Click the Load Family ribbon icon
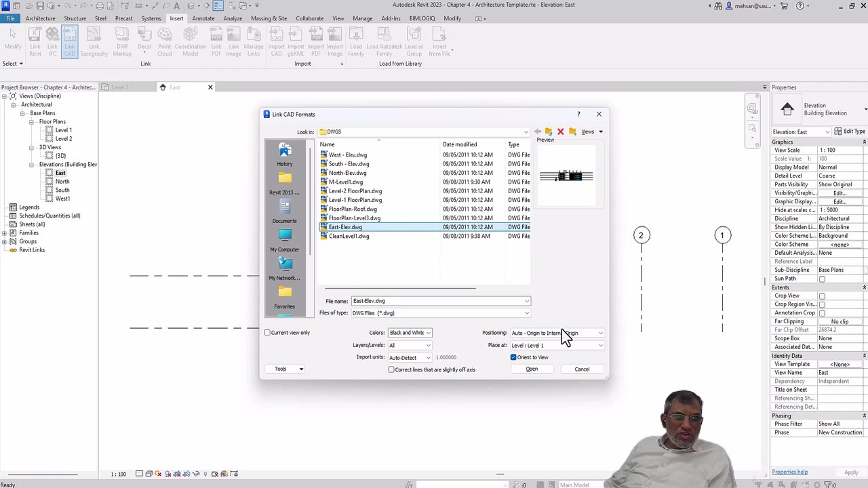The width and height of the screenshot is (868, 488). tap(356, 42)
